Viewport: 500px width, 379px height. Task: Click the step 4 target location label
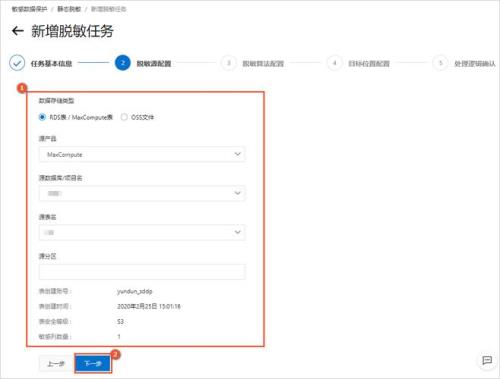tap(369, 63)
